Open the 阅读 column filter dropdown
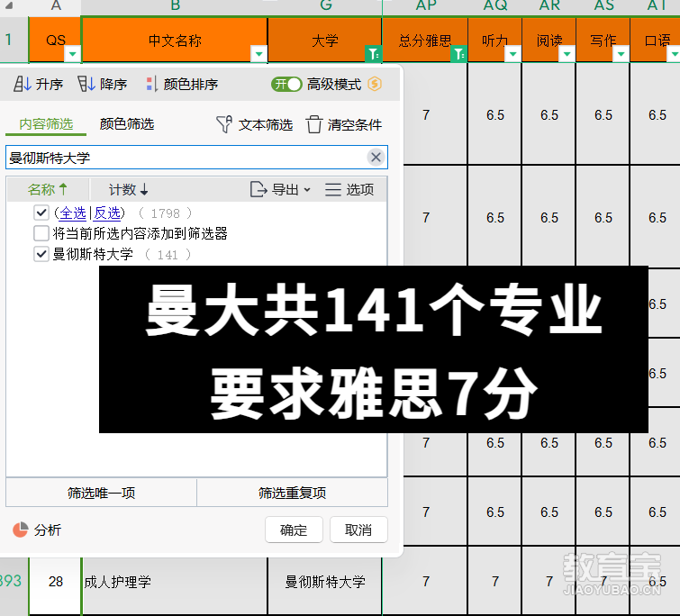The image size is (680, 616). click(567, 54)
